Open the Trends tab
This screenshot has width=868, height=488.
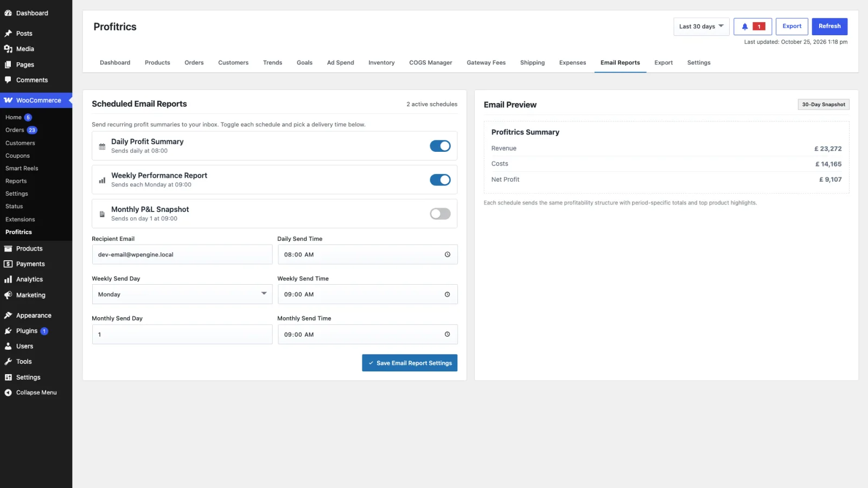coord(272,63)
